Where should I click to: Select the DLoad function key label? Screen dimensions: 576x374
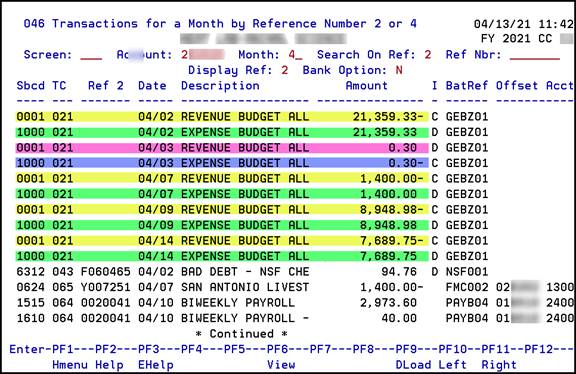(x=413, y=365)
